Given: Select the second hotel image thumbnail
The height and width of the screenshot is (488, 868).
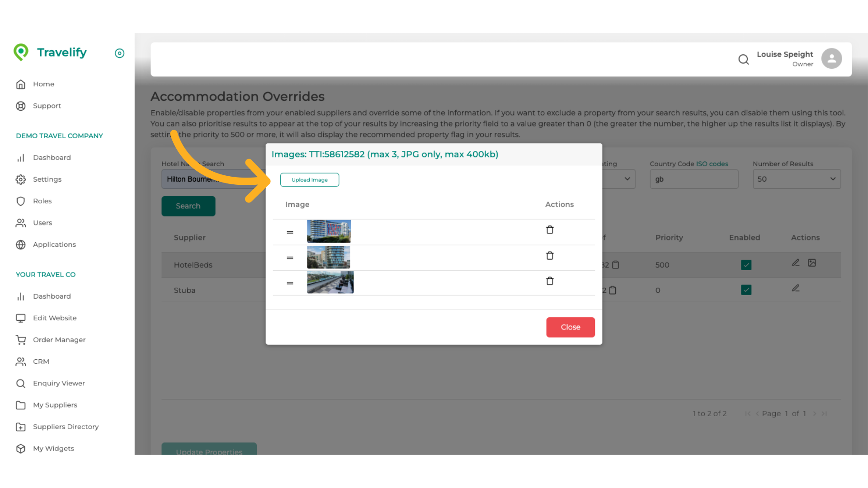Looking at the screenshot, I should [x=329, y=257].
